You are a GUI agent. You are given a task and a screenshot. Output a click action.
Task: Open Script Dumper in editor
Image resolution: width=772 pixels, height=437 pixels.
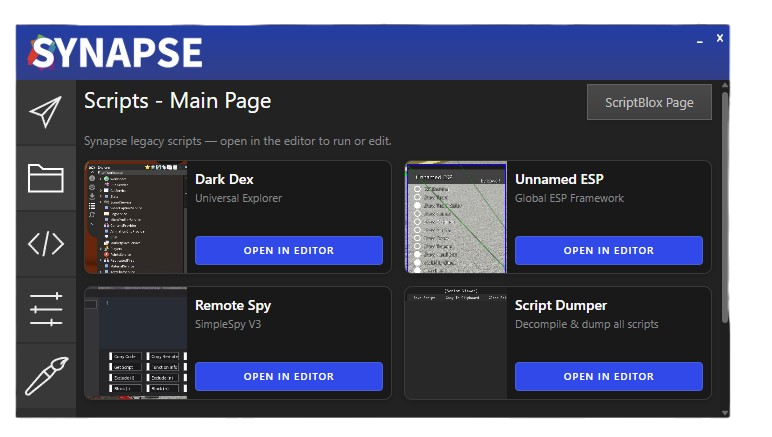[x=609, y=376]
